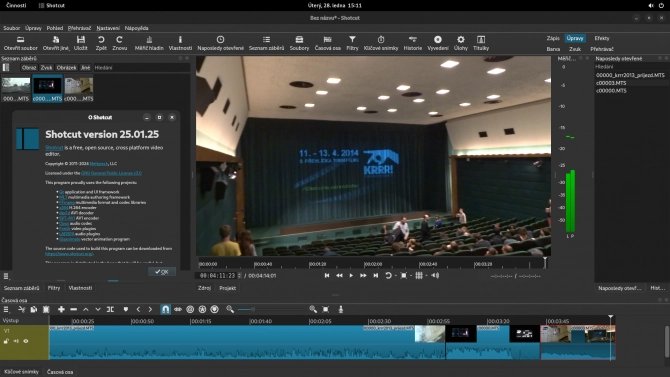This screenshot has width=670, height=377.
Task: Open the timeline hamburger menu
Action: click(6, 309)
